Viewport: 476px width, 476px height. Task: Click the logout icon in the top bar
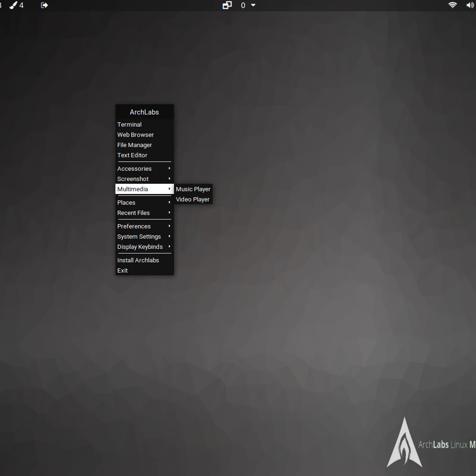(x=44, y=5)
